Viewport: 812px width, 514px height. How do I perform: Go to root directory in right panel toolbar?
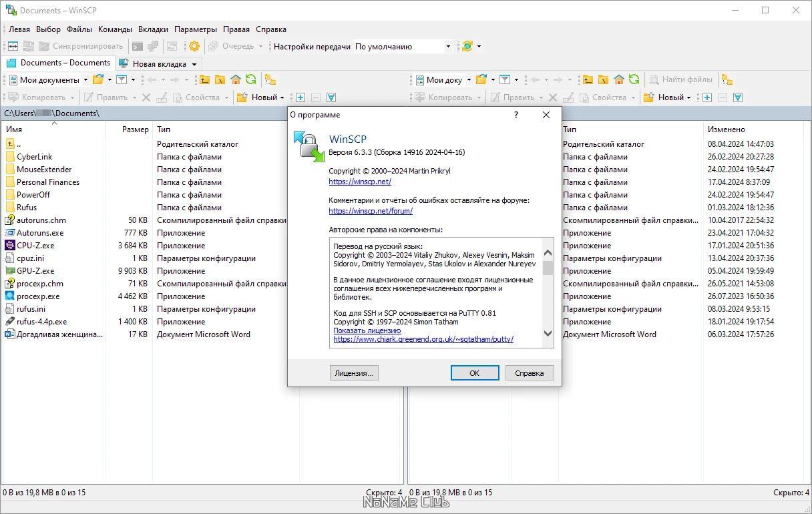click(603, 79)
